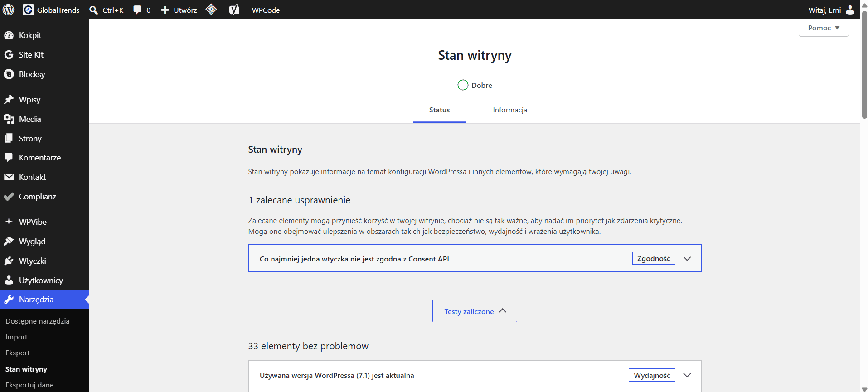Open the Yoast SEO icon in admin bar
Screen dimensions: 868x392
(x=234, y=10)
